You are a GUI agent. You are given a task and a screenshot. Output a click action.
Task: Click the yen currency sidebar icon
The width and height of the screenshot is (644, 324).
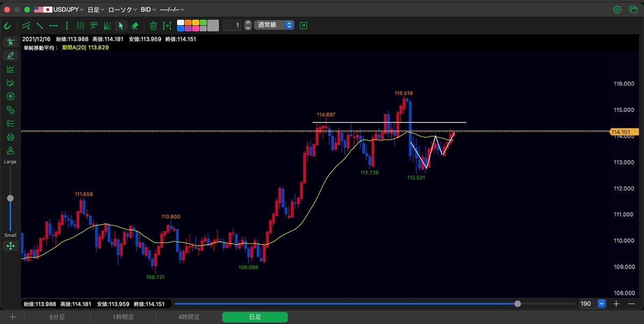(10, 96)
